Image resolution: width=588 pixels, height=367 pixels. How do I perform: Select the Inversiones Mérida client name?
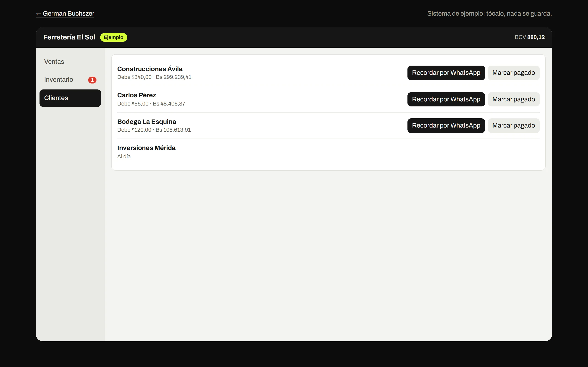click(146, 148)
